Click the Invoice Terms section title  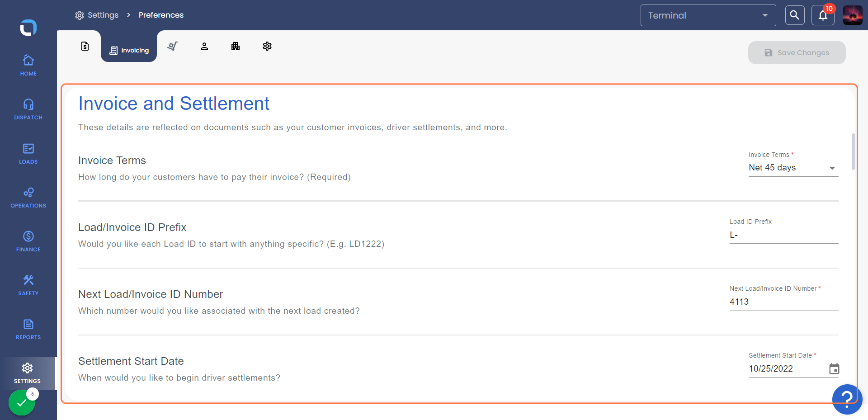coord(112,160)
